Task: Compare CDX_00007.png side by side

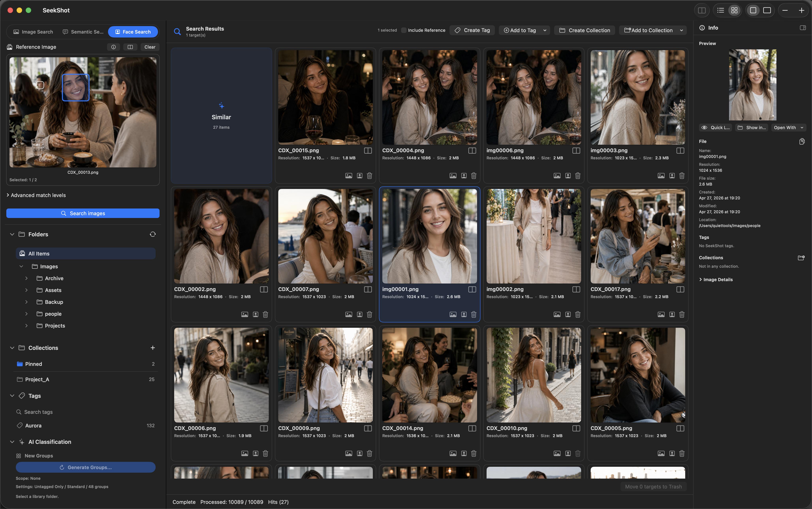Action: pos(368,289)
